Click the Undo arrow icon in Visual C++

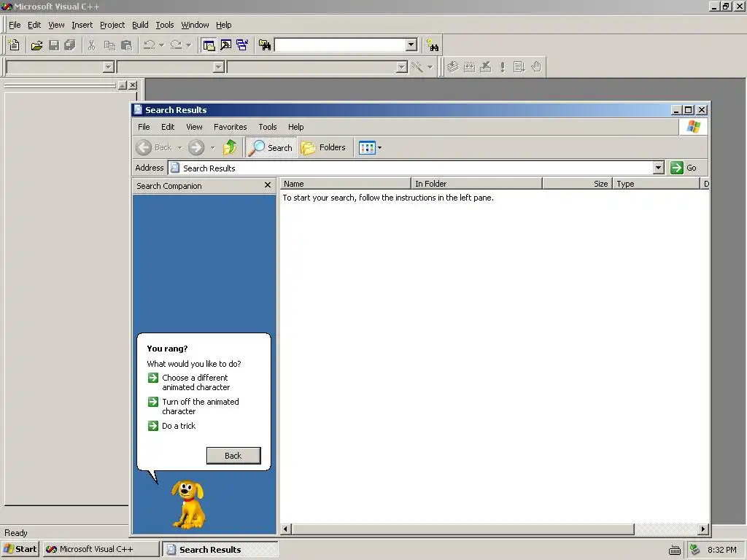click(x=149, y=45)
